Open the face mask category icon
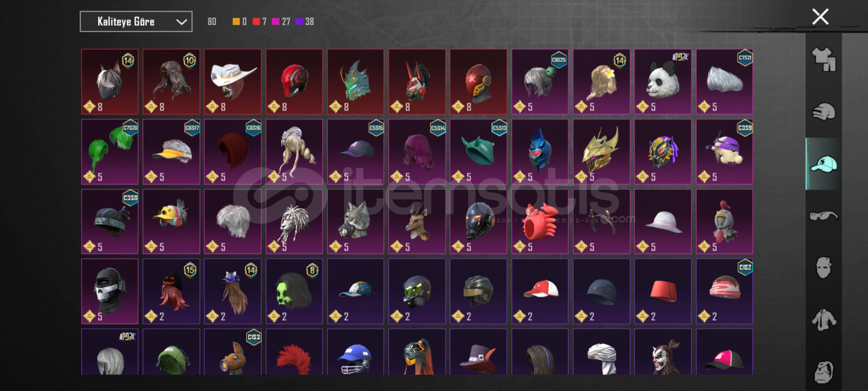This screenshot has height=391, width=868. pyautogui.click(x=824, y=268)
